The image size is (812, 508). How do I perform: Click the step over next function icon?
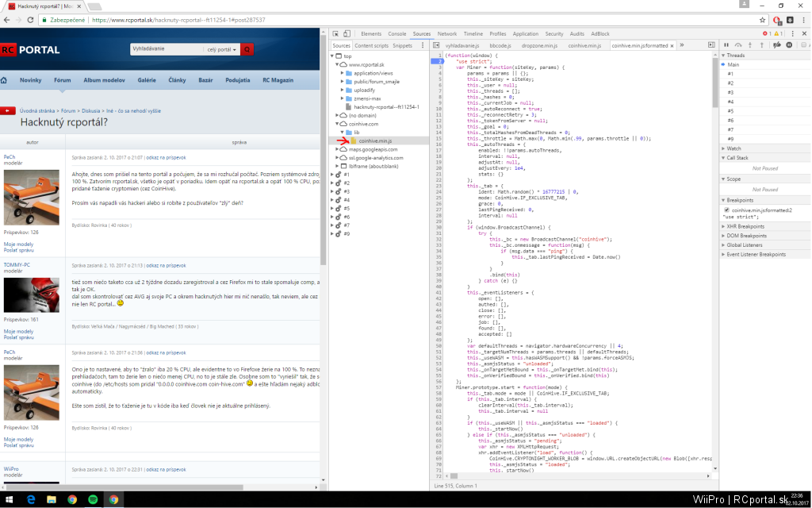(738, 45)
